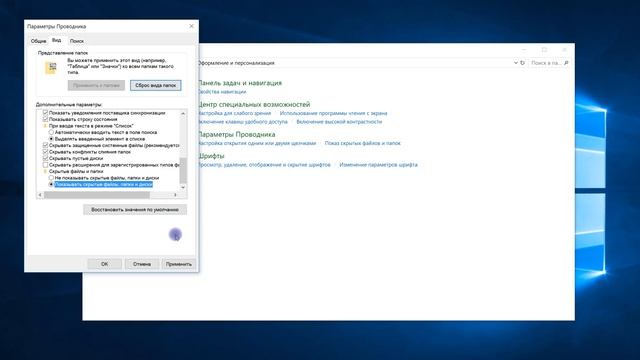Switch to the Общие tab

click(38, 41)
